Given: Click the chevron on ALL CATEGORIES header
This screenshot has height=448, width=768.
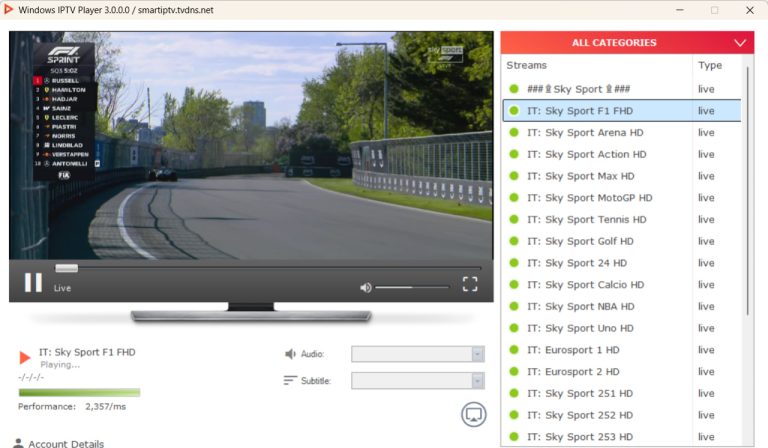Looking at the screenshot, I should tap(740, 43).
